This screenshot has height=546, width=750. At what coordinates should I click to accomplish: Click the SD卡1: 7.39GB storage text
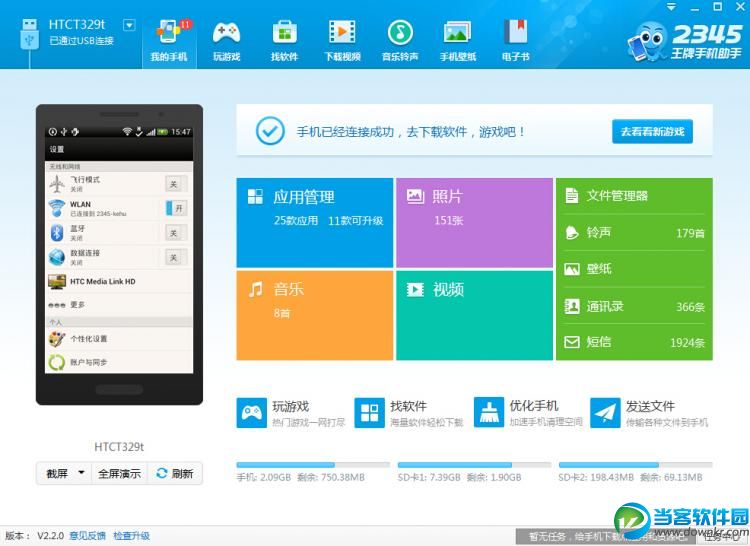(x=429, y=477)
